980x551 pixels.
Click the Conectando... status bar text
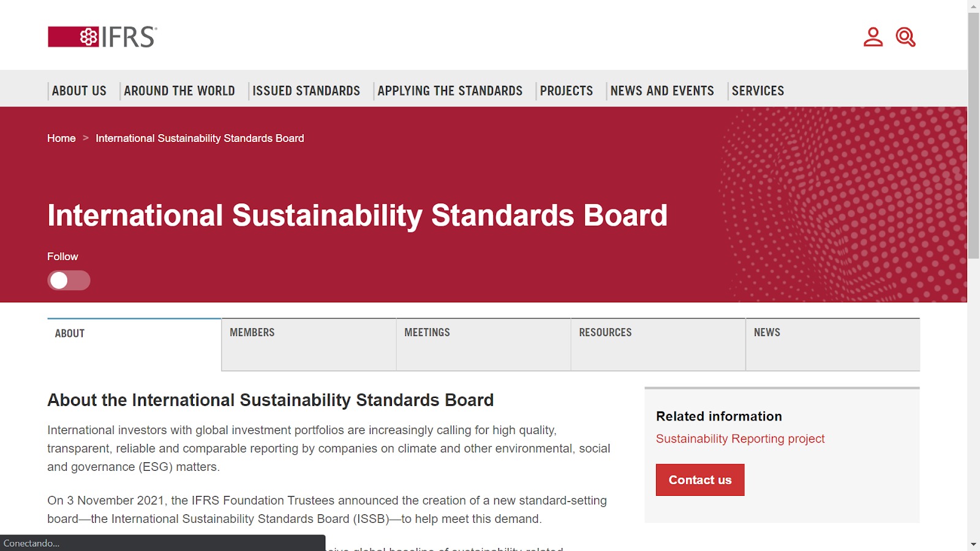coord(31,544)
